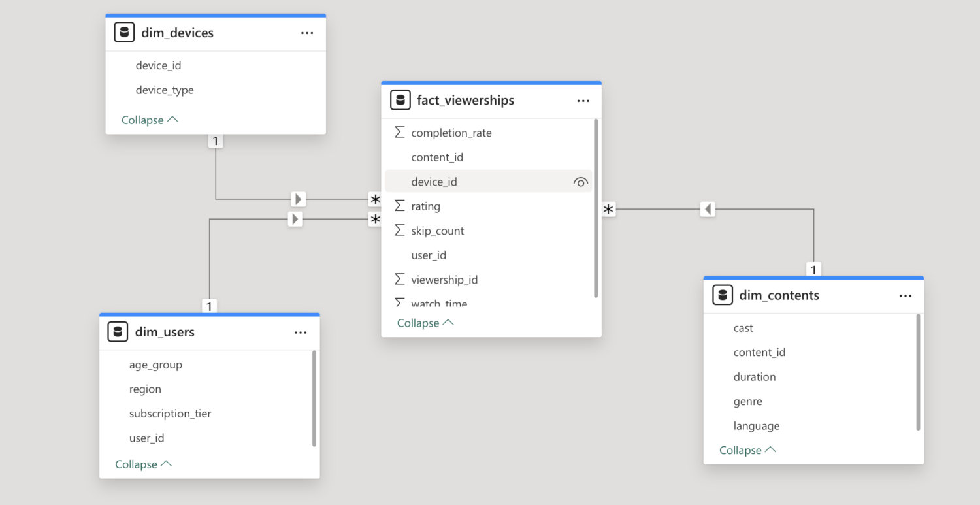Click the database icon on dim_users header
This screenshot has height=505, width=980.
coord(118,331)
